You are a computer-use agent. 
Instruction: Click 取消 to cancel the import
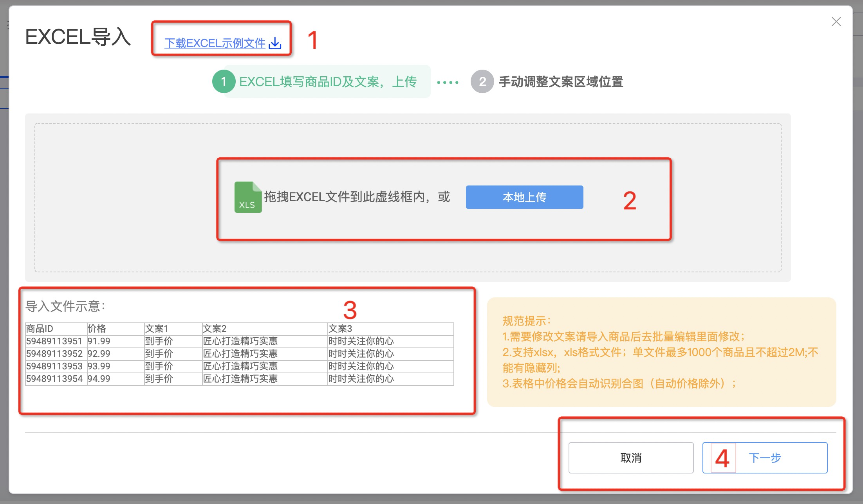(x=630, y=457)
